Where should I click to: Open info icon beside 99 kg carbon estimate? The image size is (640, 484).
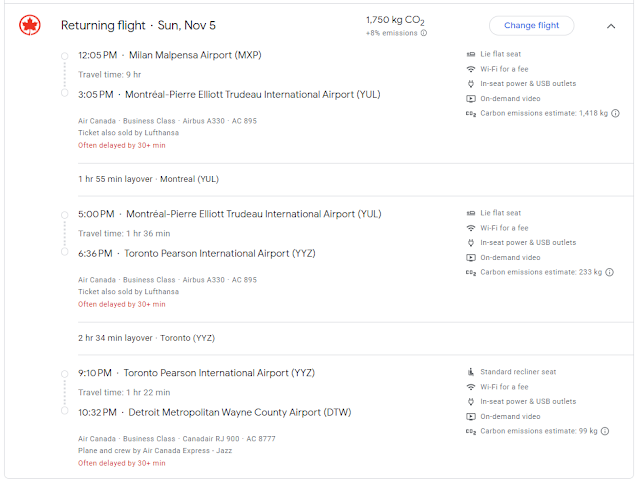pos(605,431)
